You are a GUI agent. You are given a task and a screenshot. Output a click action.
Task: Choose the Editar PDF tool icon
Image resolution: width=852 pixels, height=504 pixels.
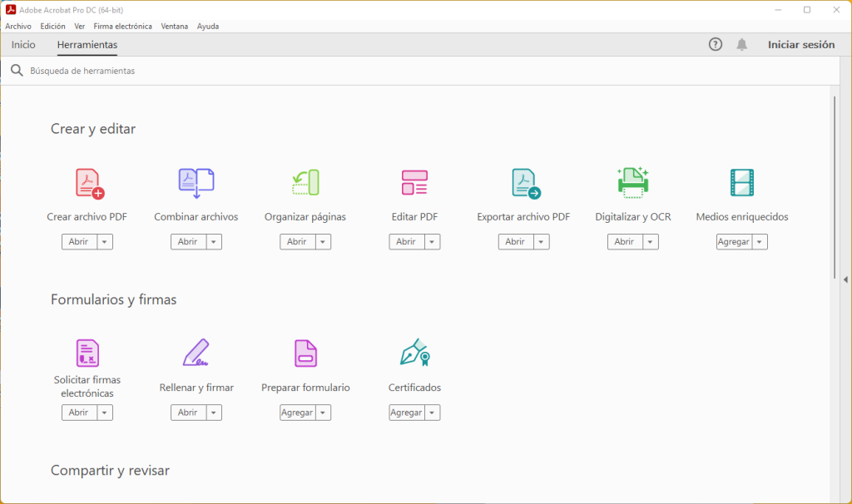coord(414,182)
